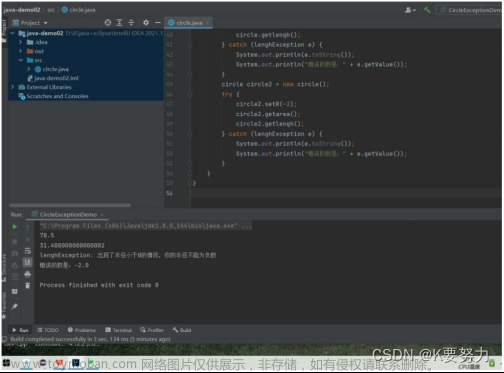Click the expand all icon in Project panel
The height and width of the screenshot is (373, 504).
pyautogui.click(x=119, y=23)
